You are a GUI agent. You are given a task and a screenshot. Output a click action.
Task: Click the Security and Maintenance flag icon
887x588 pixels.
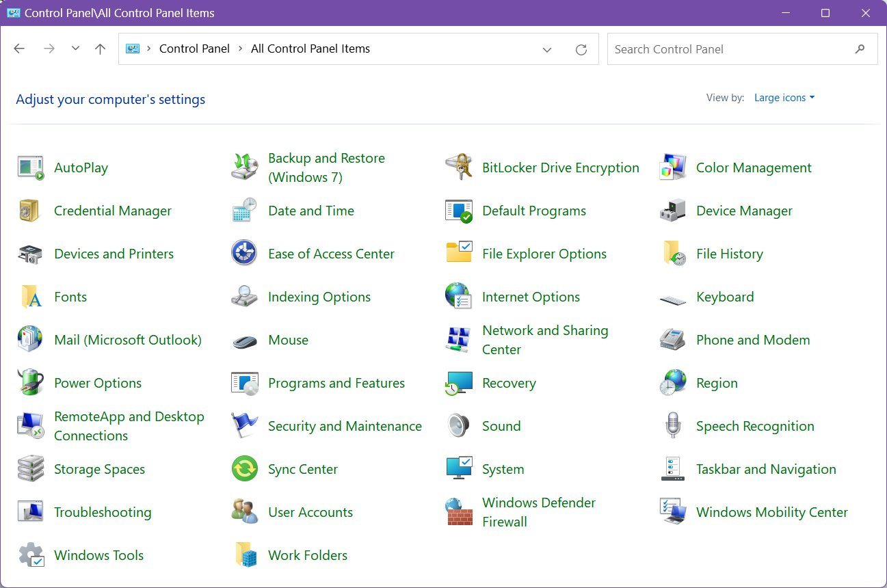point(245,426)
